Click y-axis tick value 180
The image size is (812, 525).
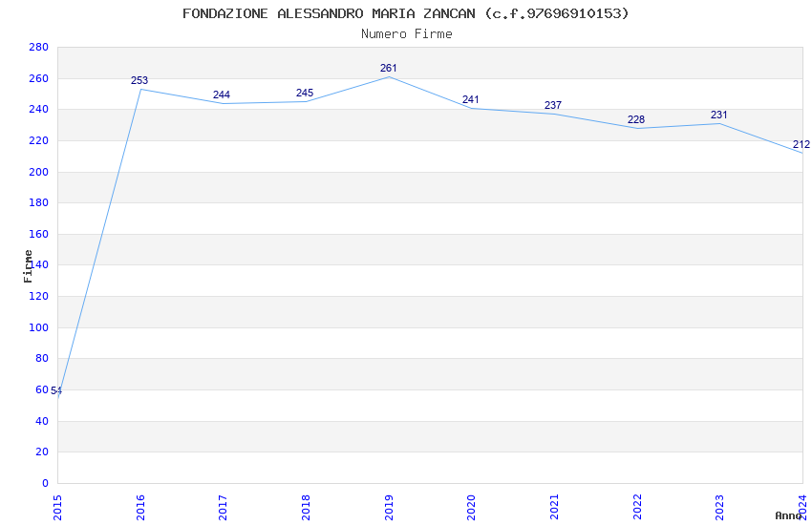pyautogui.click(x=39, y=202)
